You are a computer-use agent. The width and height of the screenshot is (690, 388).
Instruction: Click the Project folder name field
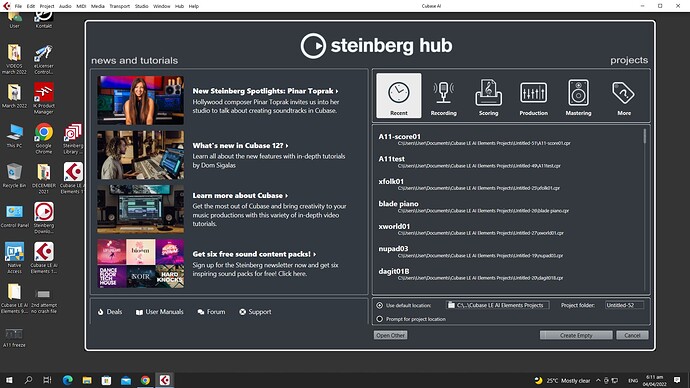(x=624, y=305)
